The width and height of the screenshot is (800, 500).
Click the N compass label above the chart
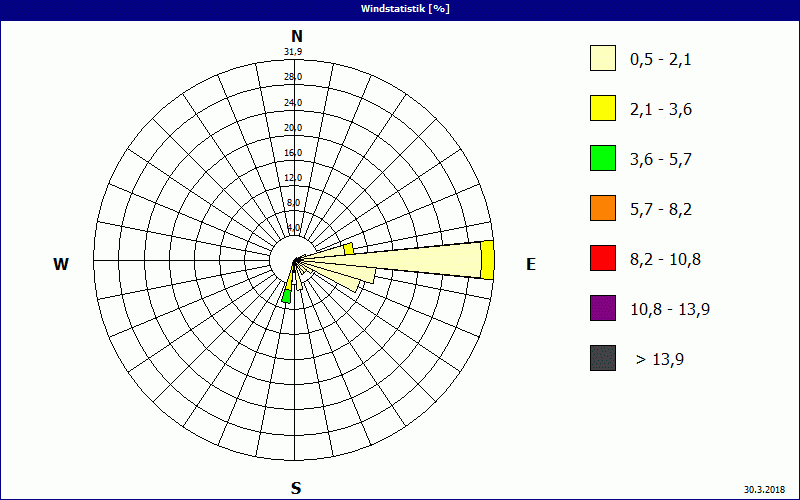point(296,36)
